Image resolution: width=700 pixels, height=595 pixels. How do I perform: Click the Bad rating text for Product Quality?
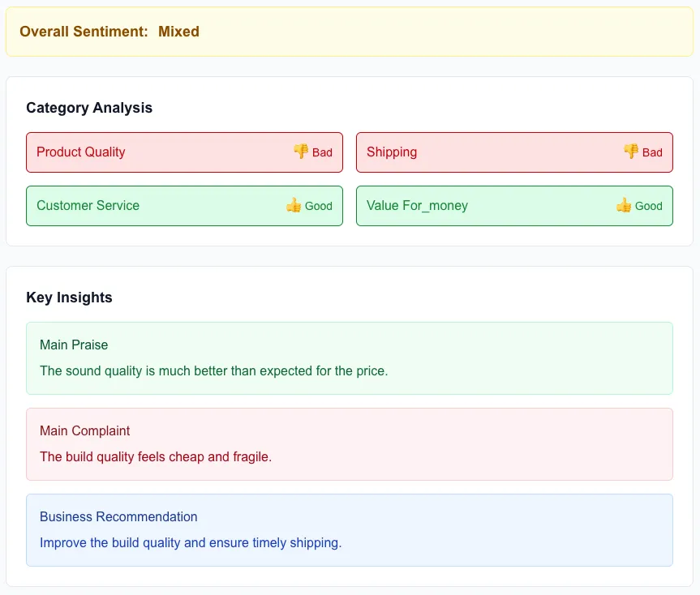click(x=322, y=152)
